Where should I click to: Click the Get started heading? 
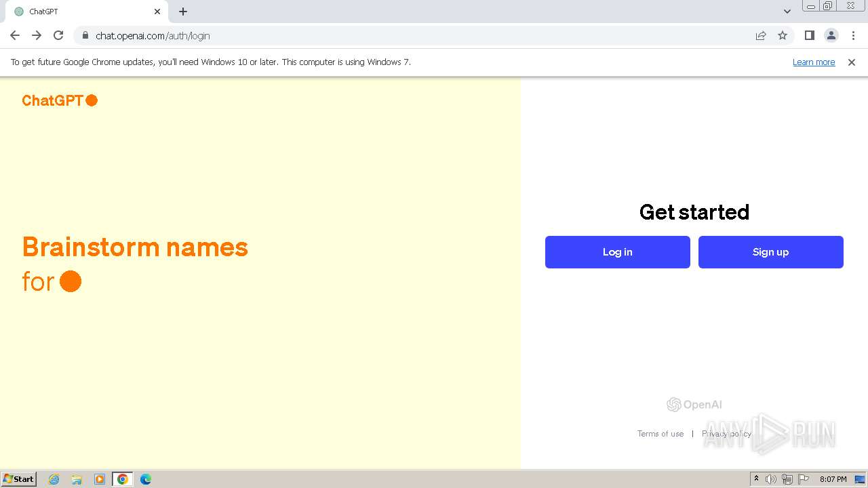coord(694,212)
